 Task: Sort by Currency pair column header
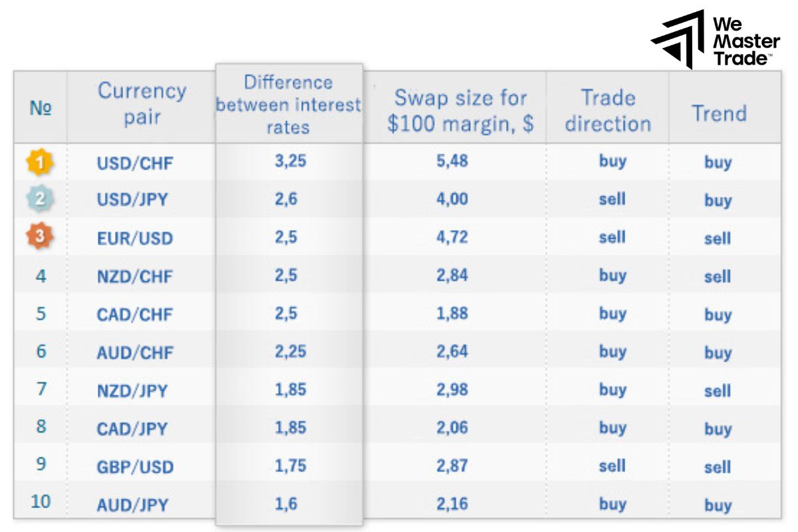click(142, 104)
